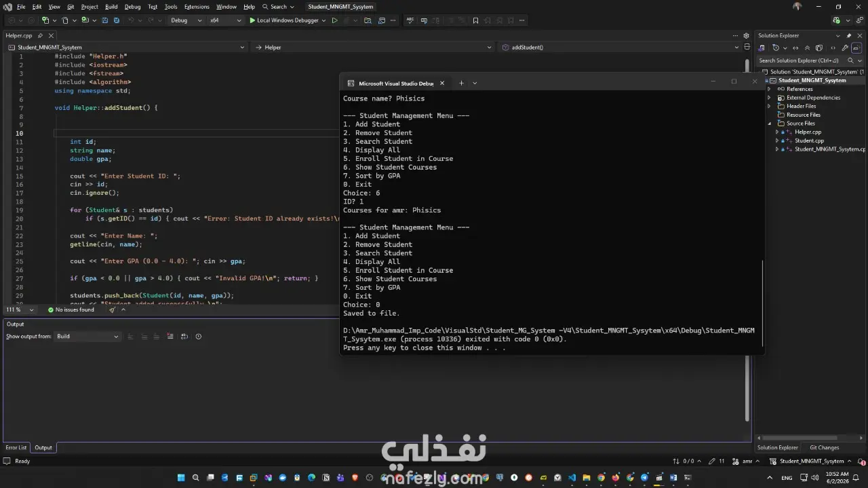868x488 pixels.
Task: Switch views icon in Solution Explorer
Action: pos(762,48)
